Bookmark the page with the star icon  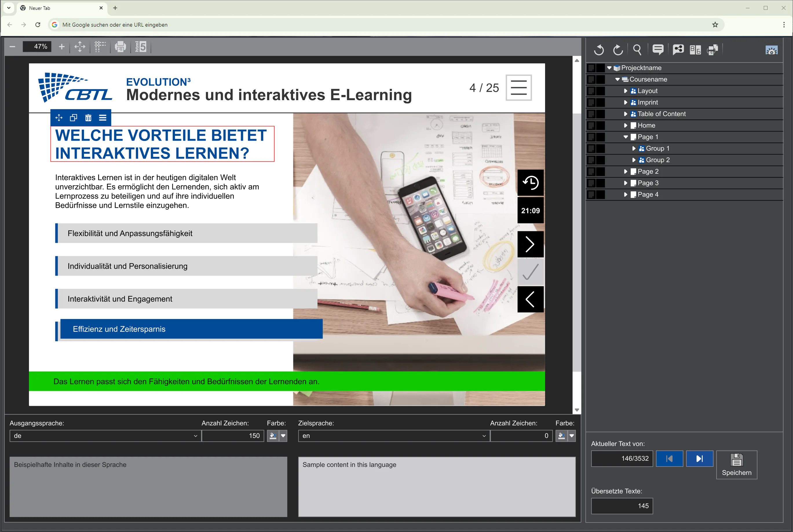pos(715,25)
